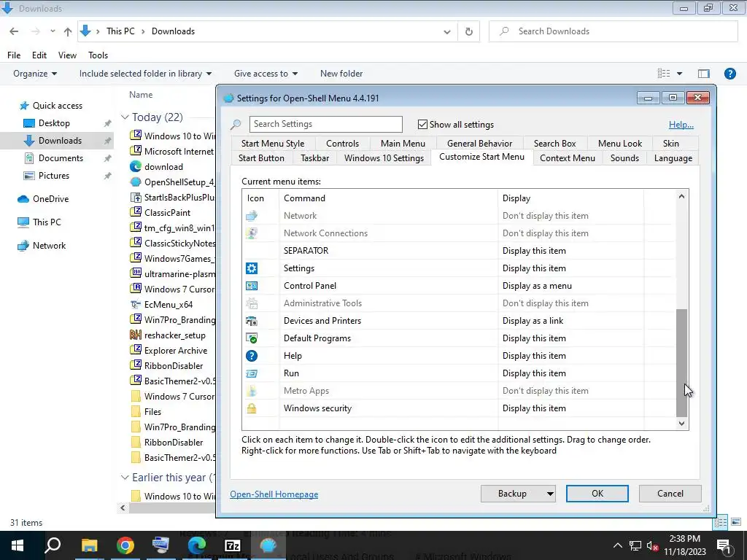Collapse the Earlier this year group
Viewport: 747px width, 560px height.
[125, 478]
